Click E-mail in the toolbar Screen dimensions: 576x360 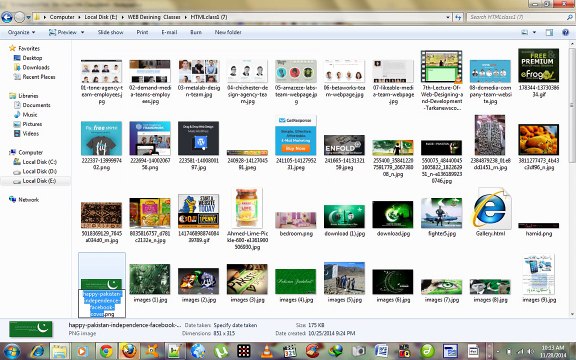[x=169, y=32]
